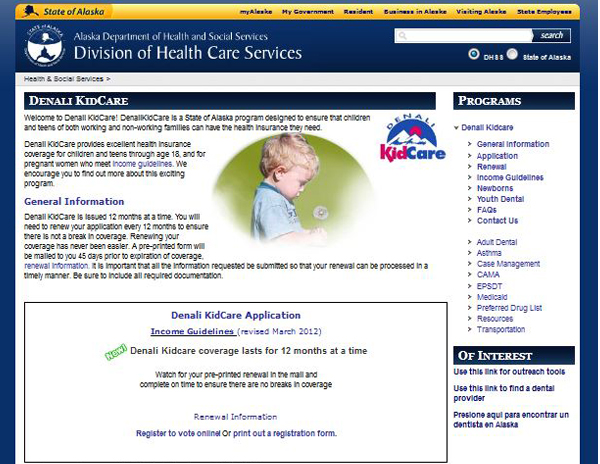The image size is (600, 464).
Task: Select the State of Alaska radio button
Action: click(x=512, y=54)
